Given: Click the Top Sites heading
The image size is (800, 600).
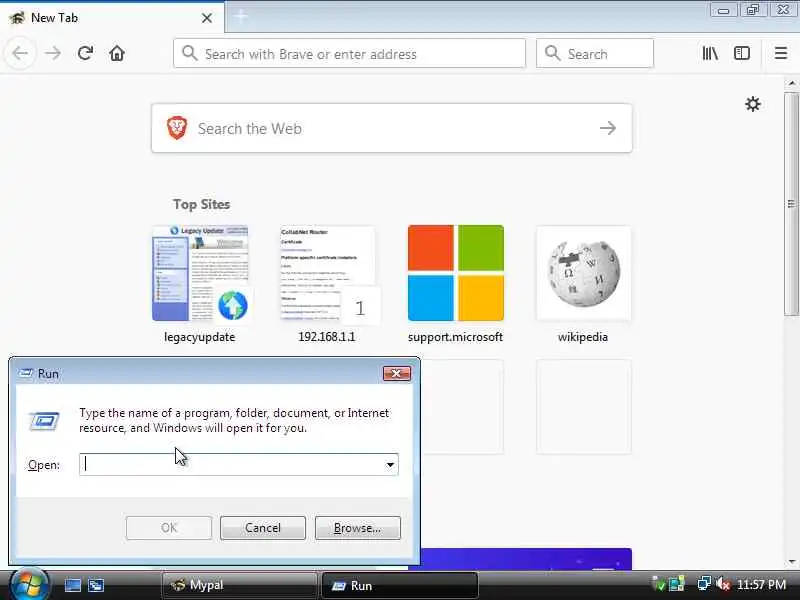Looking at the screenshot, I should tap(202, 204).
